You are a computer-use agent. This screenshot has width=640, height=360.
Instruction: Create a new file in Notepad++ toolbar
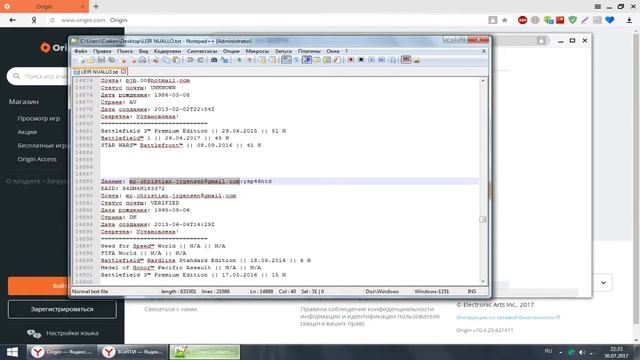(x=82, y=60)
